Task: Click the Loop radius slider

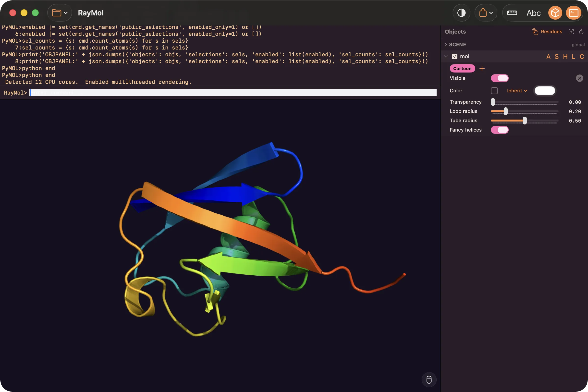Action: 524,111
